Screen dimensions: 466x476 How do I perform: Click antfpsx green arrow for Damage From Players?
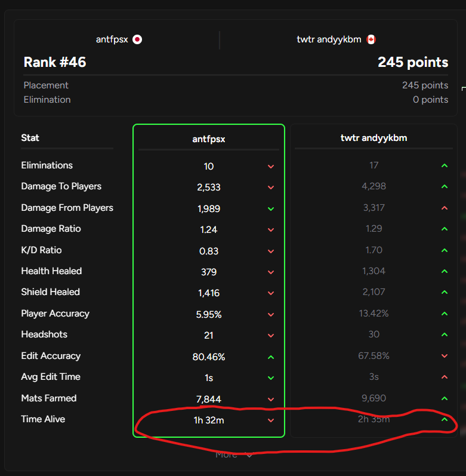(271, 208)
